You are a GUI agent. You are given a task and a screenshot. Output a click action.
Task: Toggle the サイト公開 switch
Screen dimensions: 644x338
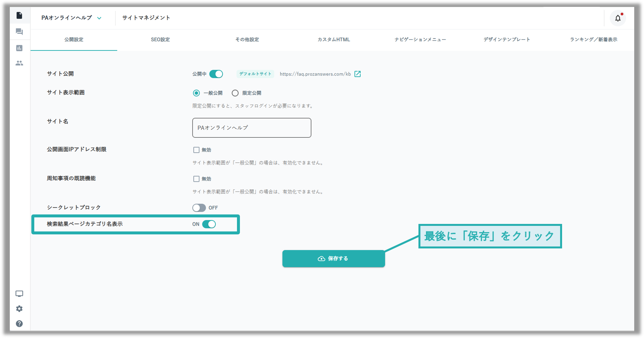coord(216,74)
